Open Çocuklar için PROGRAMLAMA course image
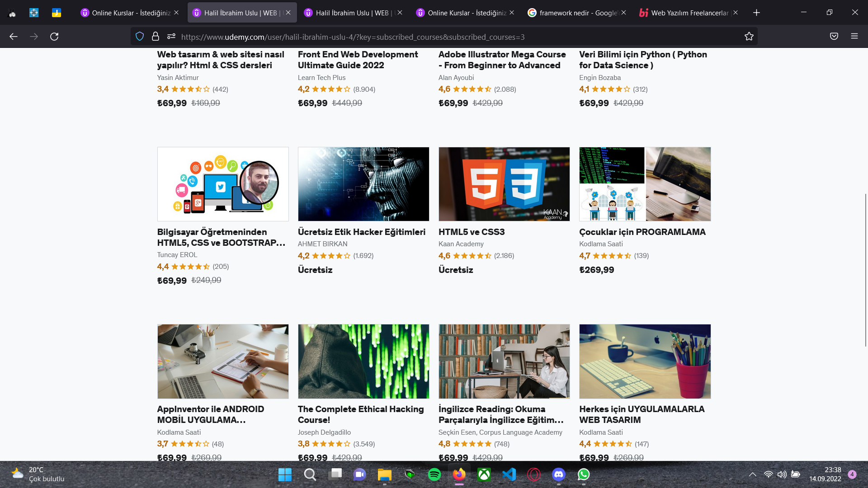The image size is (868, 488). (645, 184)
